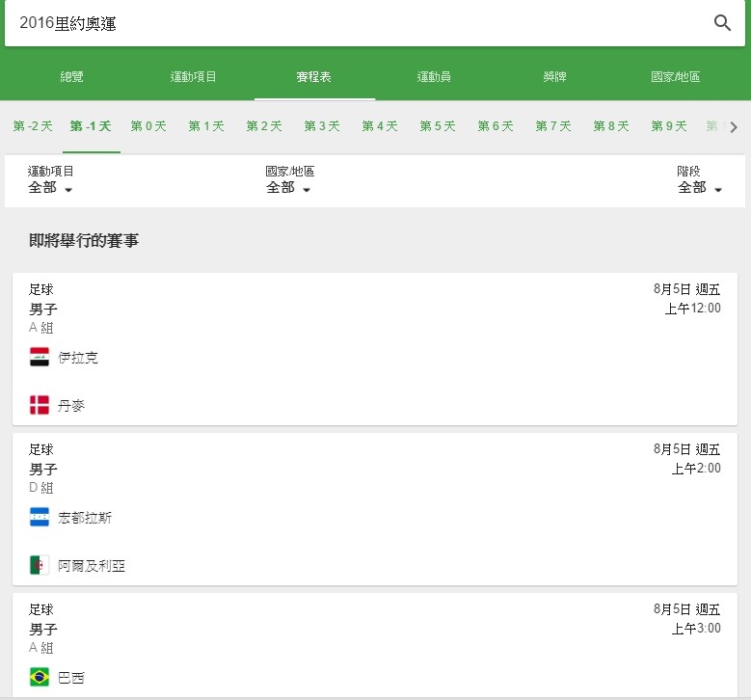Image resolution: width=751 pixels, height=700 pixels.
Task: Click the 2016里約奧運 search field
Action: 357,23
